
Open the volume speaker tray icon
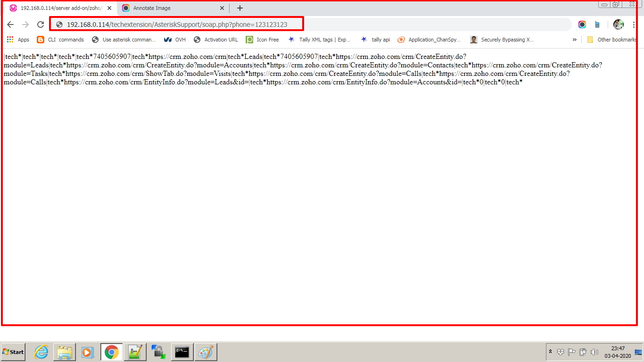pos(594,352)
